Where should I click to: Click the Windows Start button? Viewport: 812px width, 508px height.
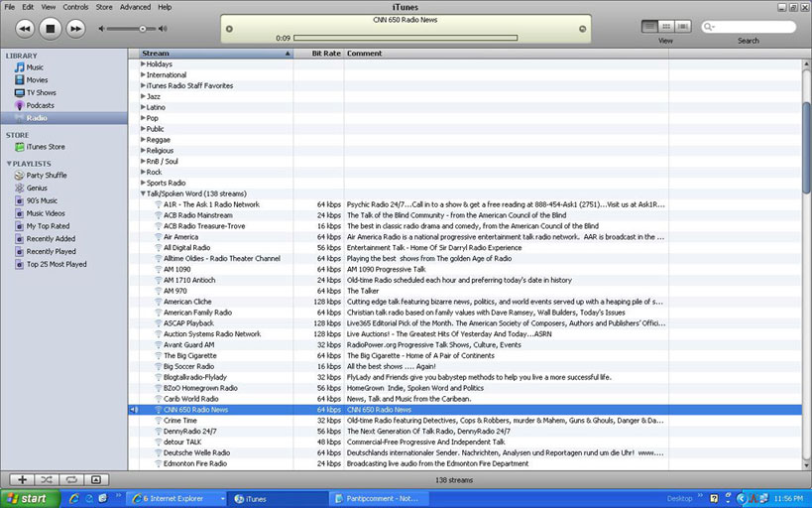30,499
